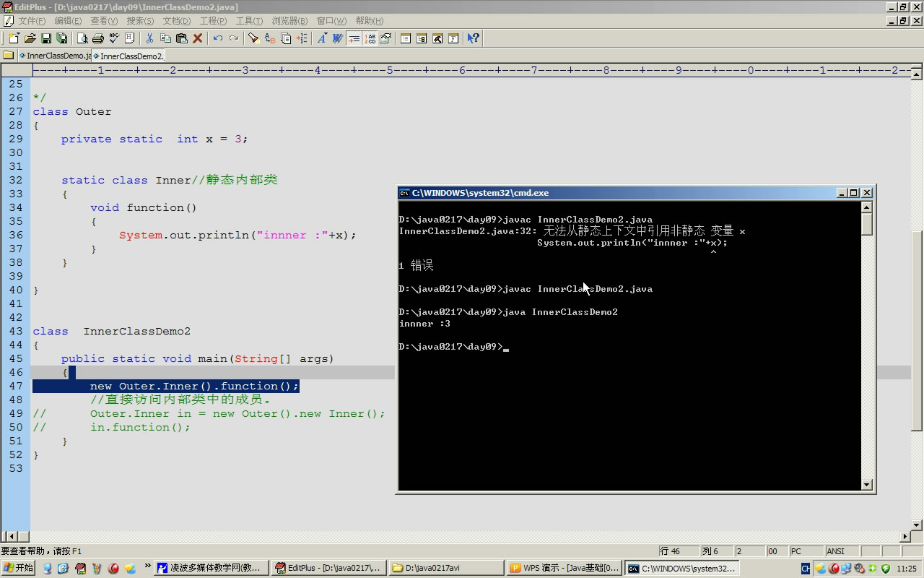Open the cmd.exe window system menu icon

click(x=405, y=193)
